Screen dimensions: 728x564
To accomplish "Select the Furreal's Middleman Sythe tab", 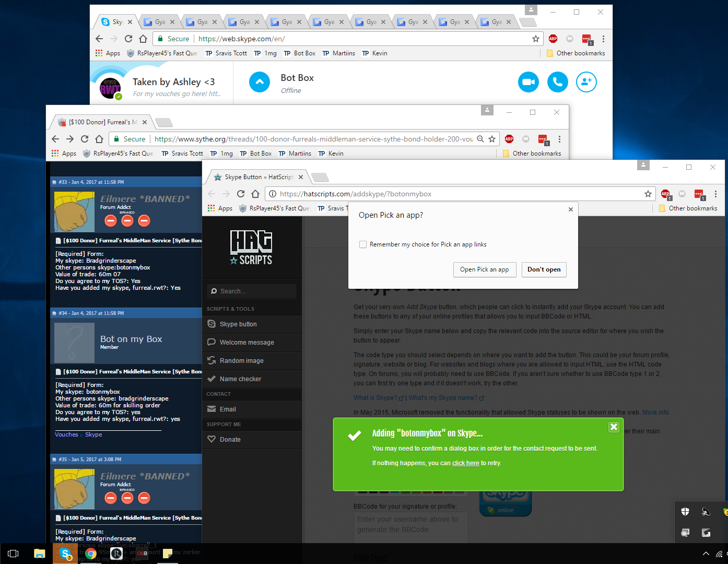I will [x=102, y=122].
